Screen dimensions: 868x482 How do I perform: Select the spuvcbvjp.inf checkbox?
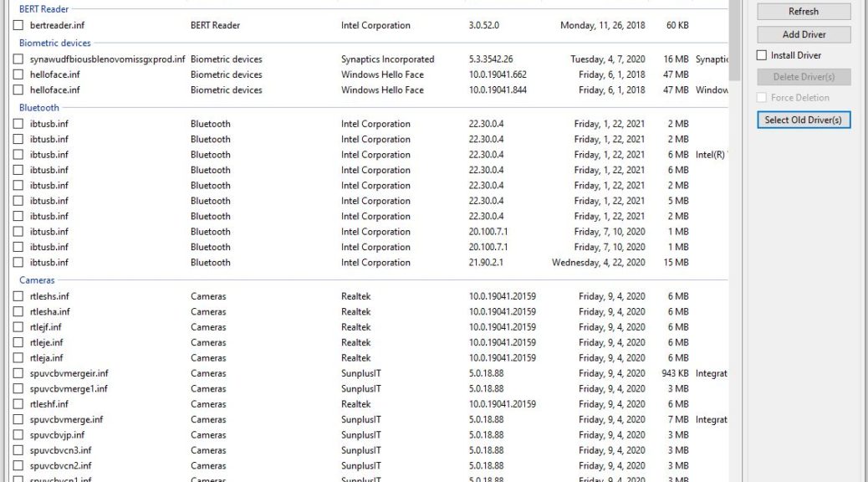18,435
